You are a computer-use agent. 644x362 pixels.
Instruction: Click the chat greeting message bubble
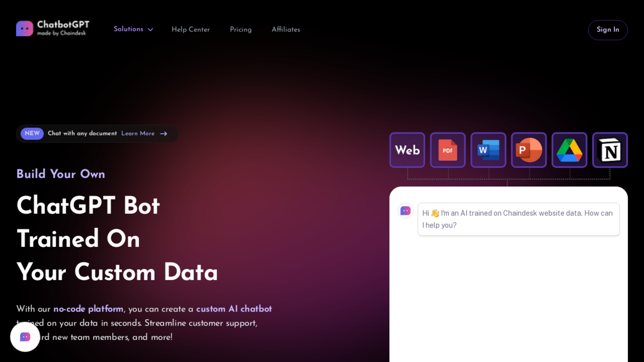(519, 219)
